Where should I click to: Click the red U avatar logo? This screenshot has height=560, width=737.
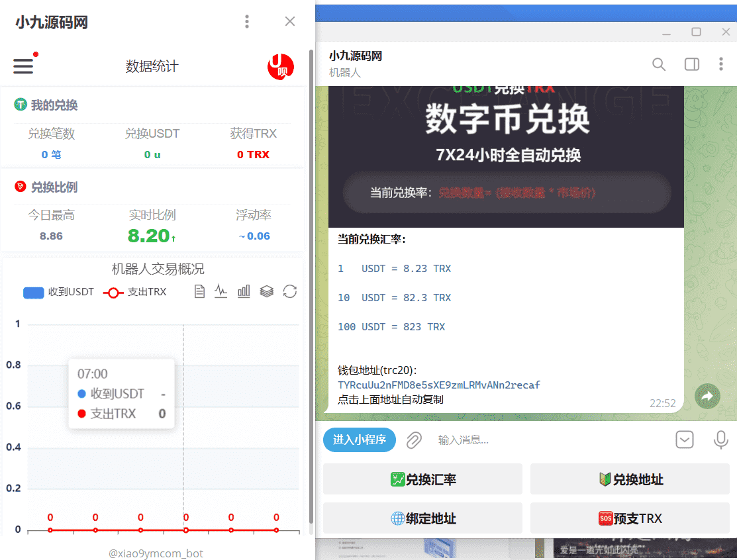pyautogui.click(x=280, y=66)
